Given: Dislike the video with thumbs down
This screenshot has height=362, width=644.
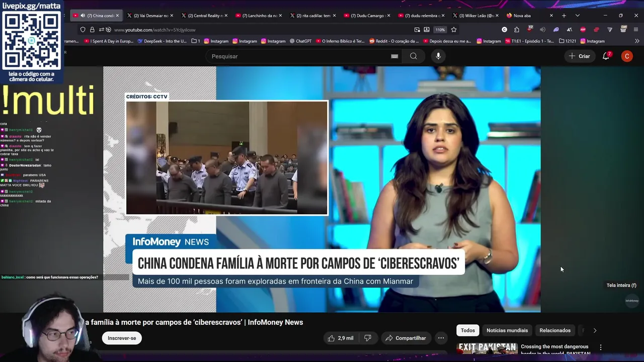Looking at the screenshot, I should point(368,338).
